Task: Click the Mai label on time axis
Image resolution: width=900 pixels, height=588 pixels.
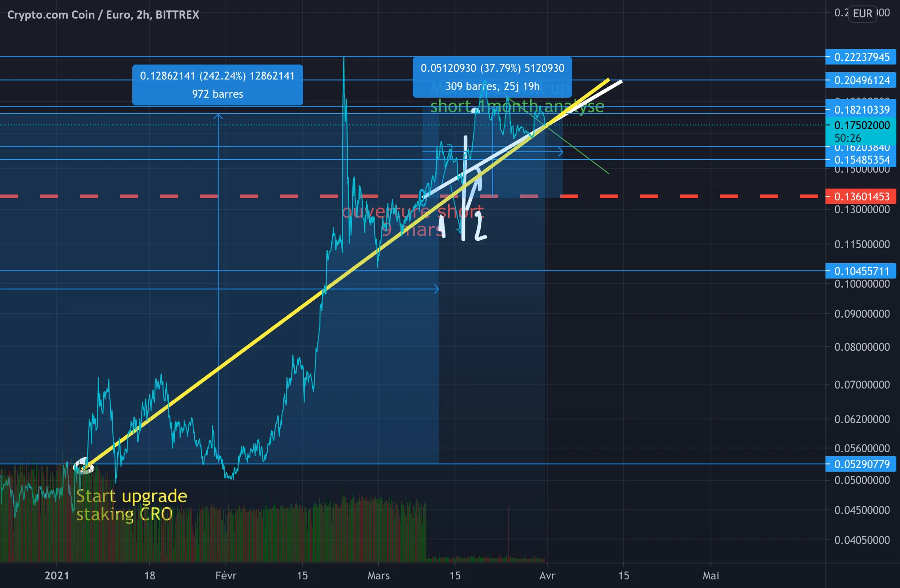Action: pyautogui.click(x=711, y=576)
